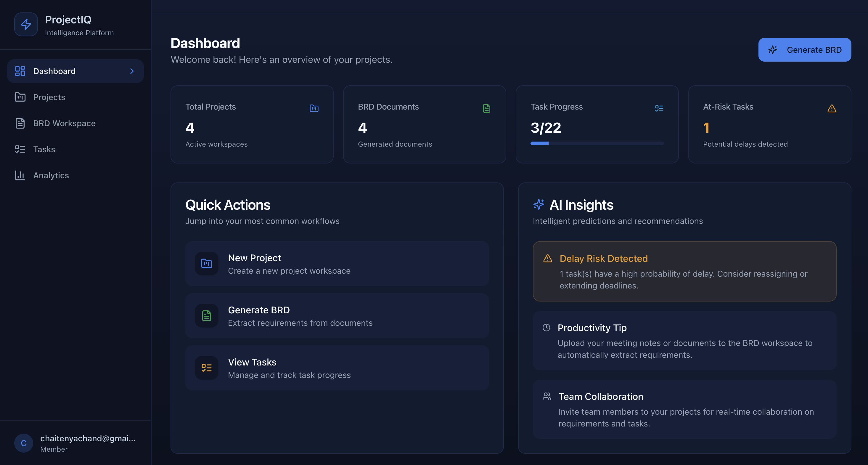Open Tasks from the sidebar navigation
Viewport: 868px width, 465px height.
pyautogui.click(x=44, y=149)
